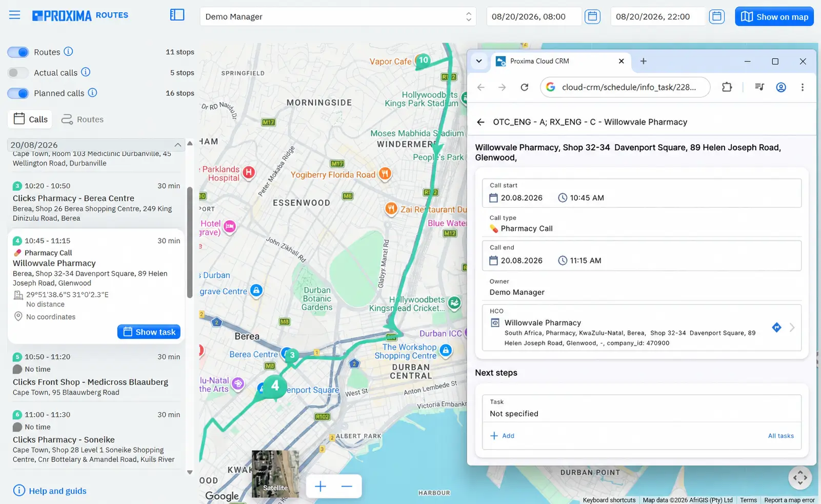The height and width of the screenshot is (504, 821).
Task: Click the calls list scrollbar up arrow
Action: (x=190, y=144)
